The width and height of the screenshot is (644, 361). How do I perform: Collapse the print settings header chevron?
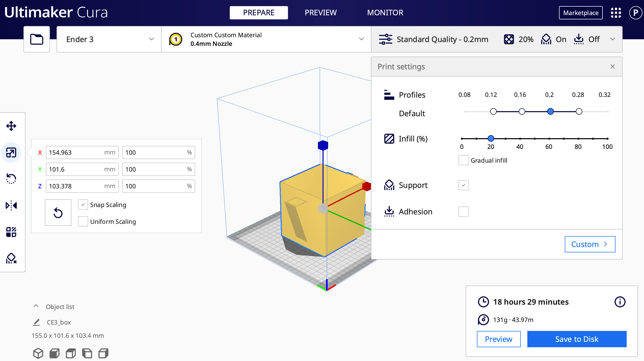tap(613, 39)
